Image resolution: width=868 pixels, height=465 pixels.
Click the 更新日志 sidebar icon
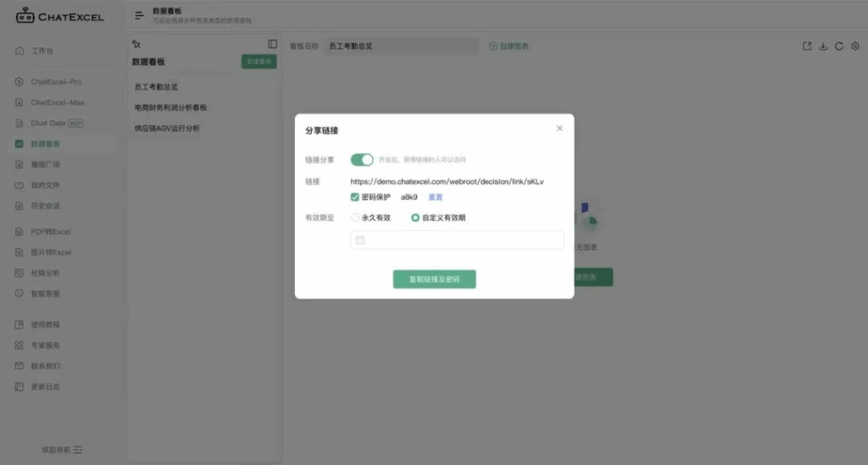19,386
